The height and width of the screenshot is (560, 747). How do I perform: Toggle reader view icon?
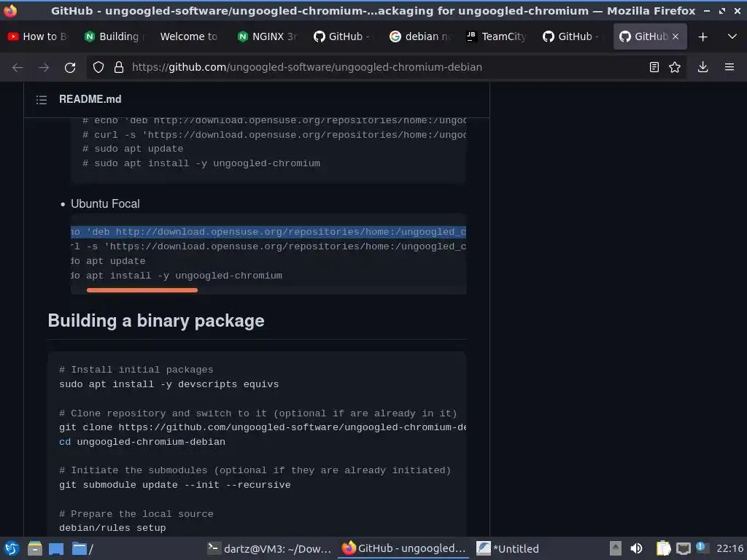click(x=654, y=67)
